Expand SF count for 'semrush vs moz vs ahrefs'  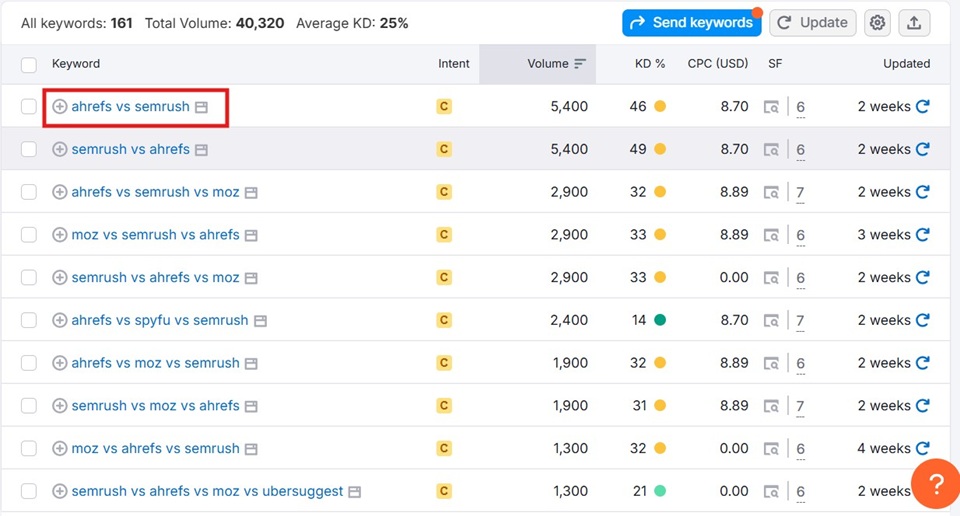(x=800, y=407)
